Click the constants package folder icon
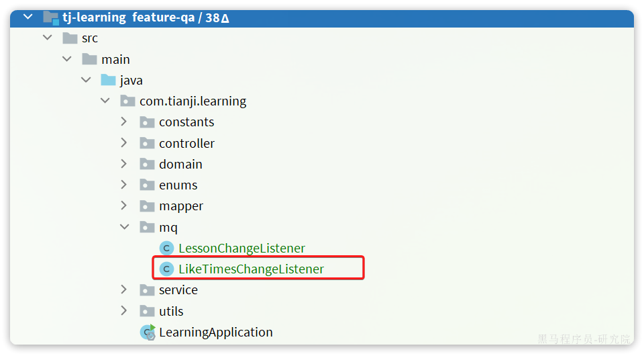This screenshot has width=644, height=356. (x=147, y=122)
